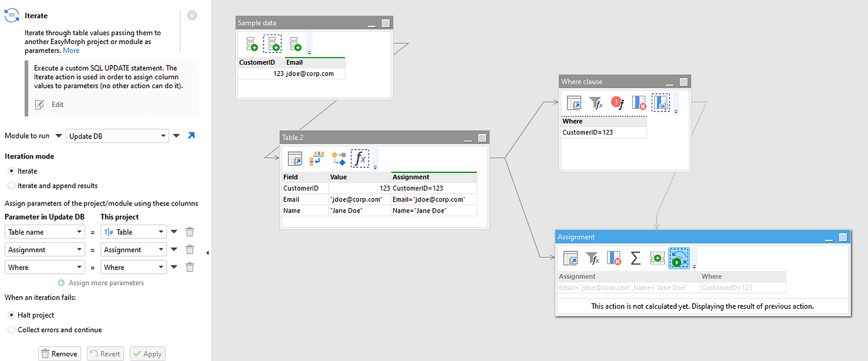This screenshot has height=361, width=868.
Task: Collapse the sidebar with the small left arrow
Action: [x=208, y=253]
